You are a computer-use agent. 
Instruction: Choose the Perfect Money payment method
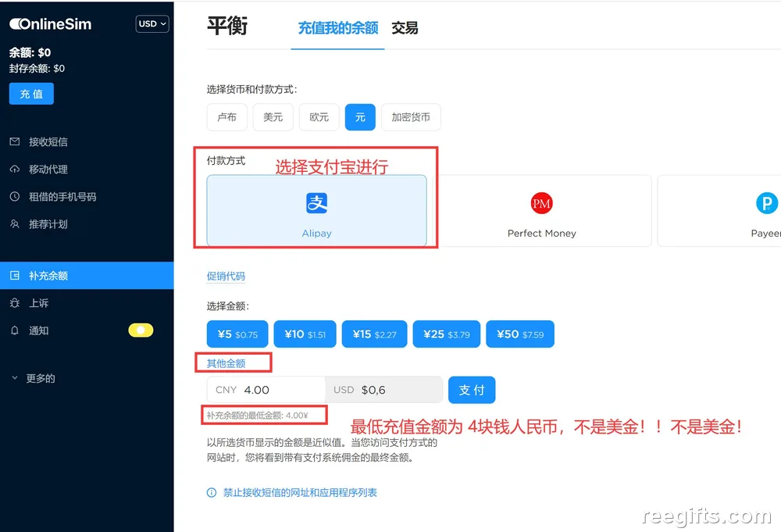click(x=542, y=210)
